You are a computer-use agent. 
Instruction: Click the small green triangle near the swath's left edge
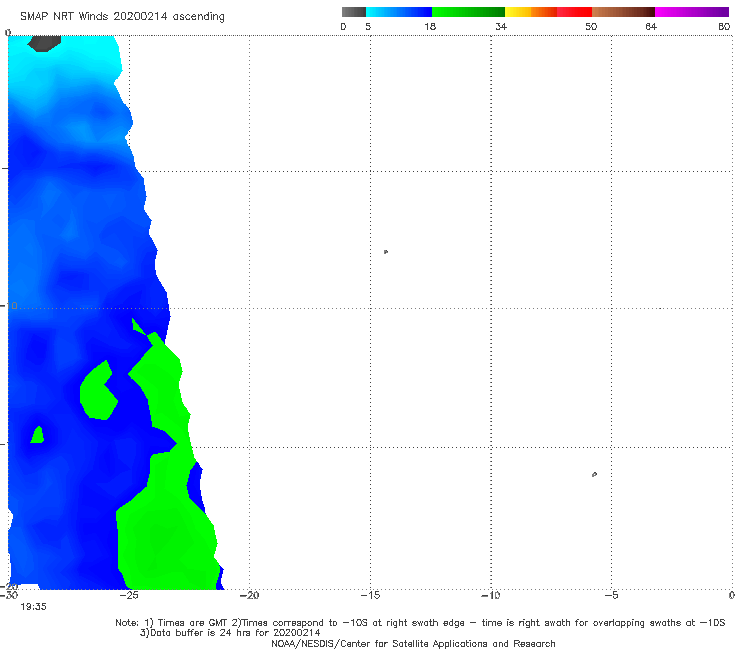pos(37,435)
